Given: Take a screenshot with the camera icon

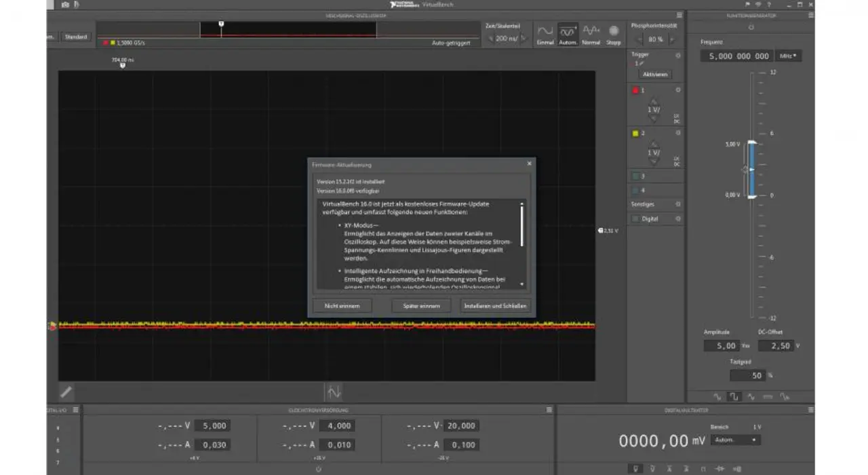Looking at the screenshot, I should 65,4.
